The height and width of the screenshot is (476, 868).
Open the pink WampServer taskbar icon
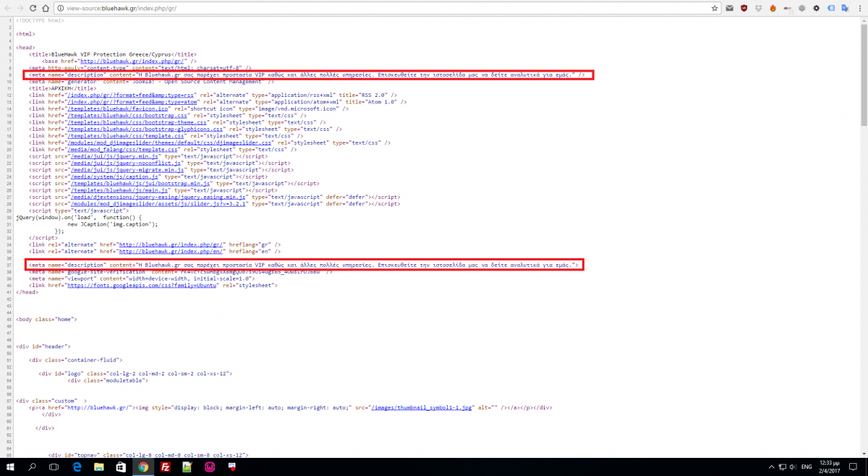(x=210, y=467)
